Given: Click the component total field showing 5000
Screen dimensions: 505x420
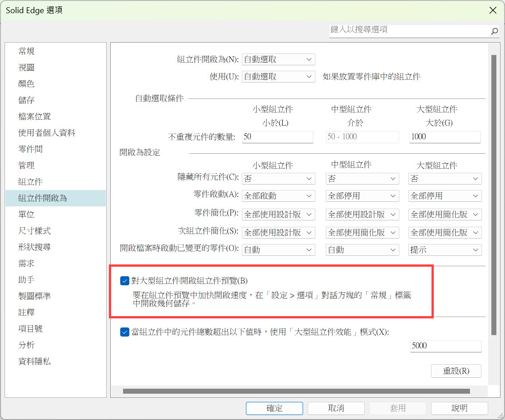Looking at the screenshot, I should point(446,346).
